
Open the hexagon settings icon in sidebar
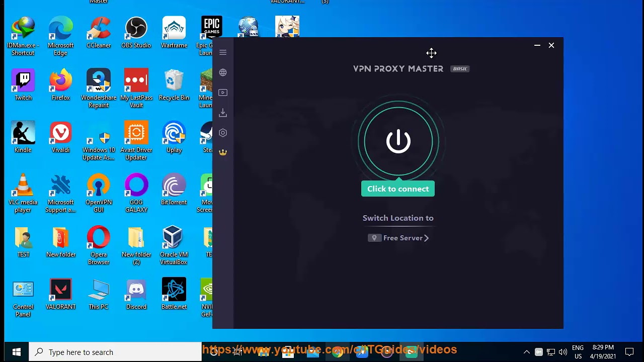pyautogui.click(x=223, y=133)
